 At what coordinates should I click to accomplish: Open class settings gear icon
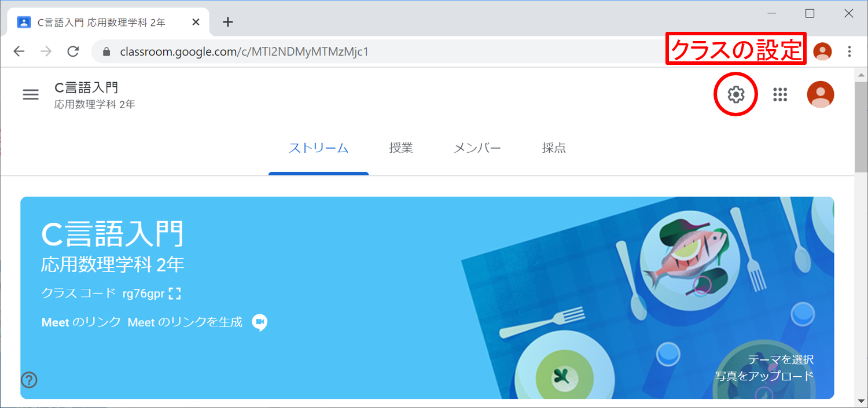[x=735, y=94]
